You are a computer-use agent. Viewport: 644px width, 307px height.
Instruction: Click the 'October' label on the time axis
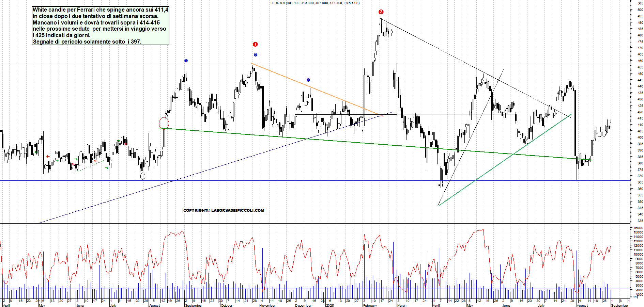point(227,305)
